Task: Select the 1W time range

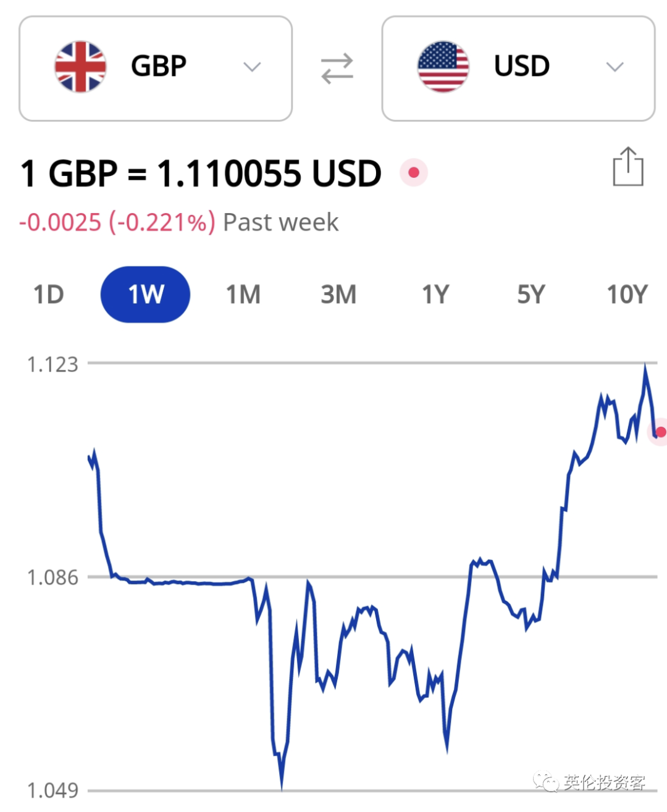Action: pos(145,295)
